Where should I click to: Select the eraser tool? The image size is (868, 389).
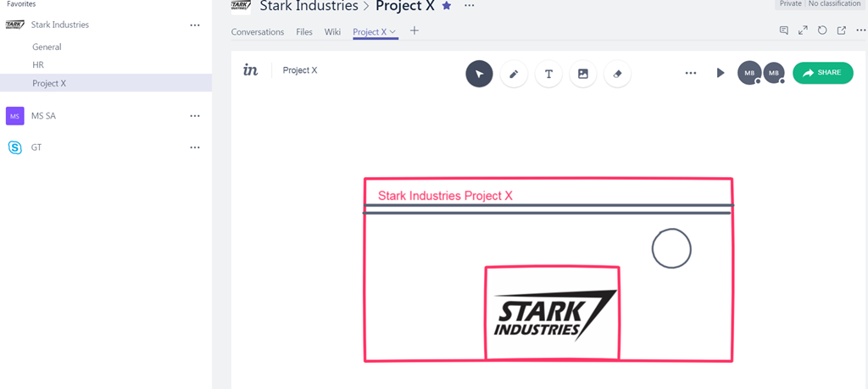(x=617, y=74)
